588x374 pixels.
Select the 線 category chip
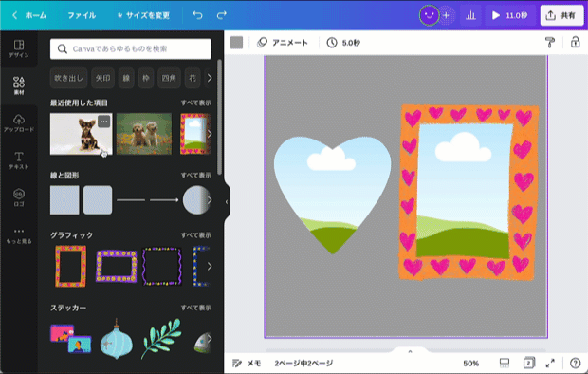point(126,78)
